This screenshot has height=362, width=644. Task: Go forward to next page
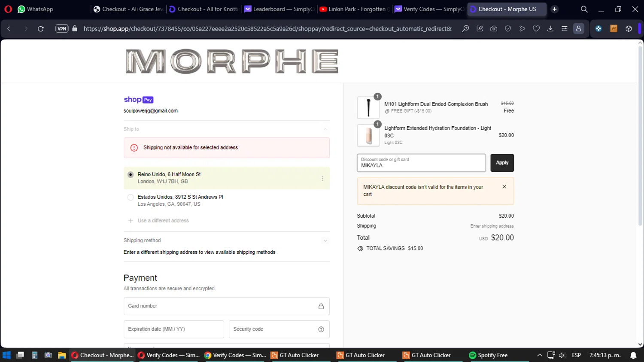(26, 29)
